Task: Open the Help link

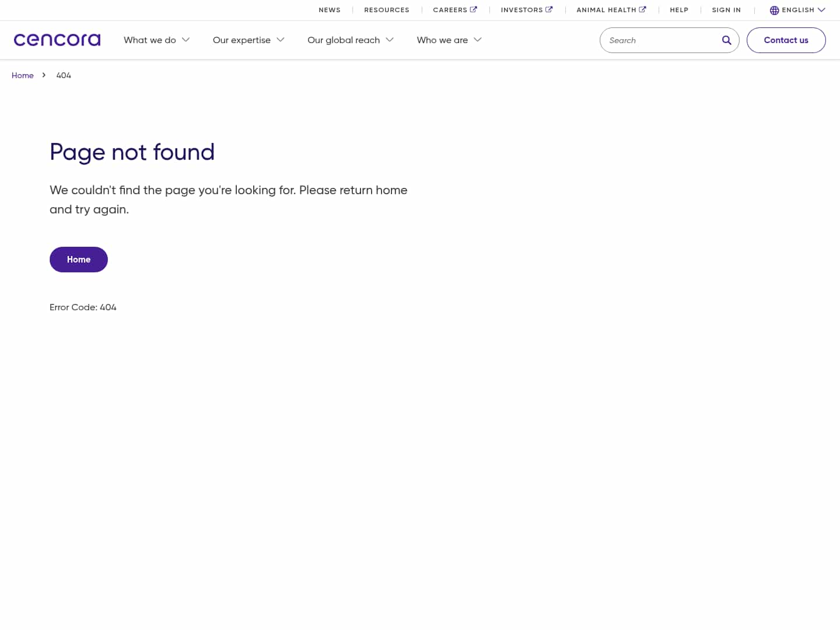Action: (x=679, y=10)
